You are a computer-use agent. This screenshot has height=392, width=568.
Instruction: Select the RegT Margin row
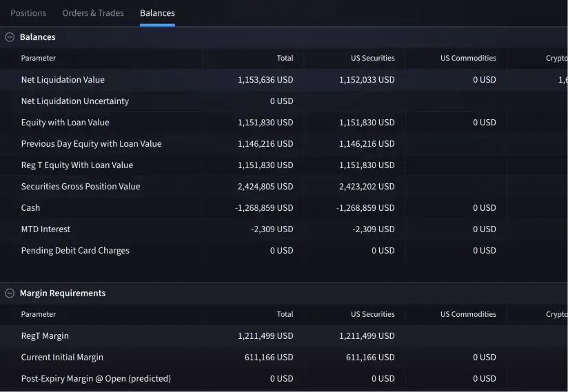tap(45, 336)
